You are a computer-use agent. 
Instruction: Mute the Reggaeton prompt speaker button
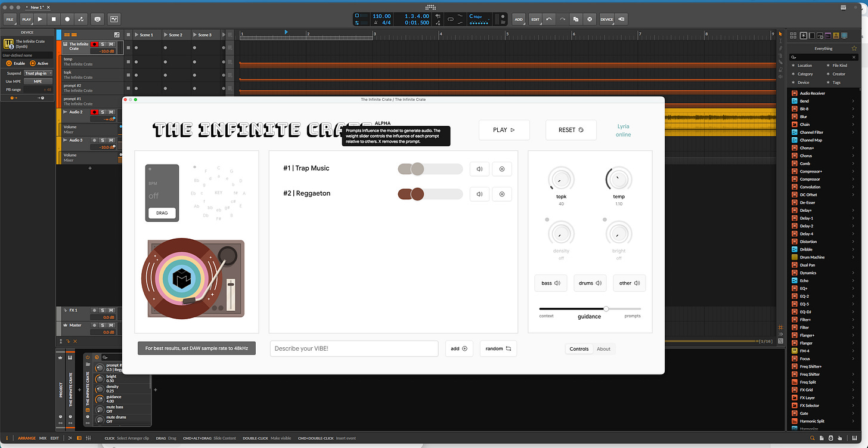[x=479, y=194]
